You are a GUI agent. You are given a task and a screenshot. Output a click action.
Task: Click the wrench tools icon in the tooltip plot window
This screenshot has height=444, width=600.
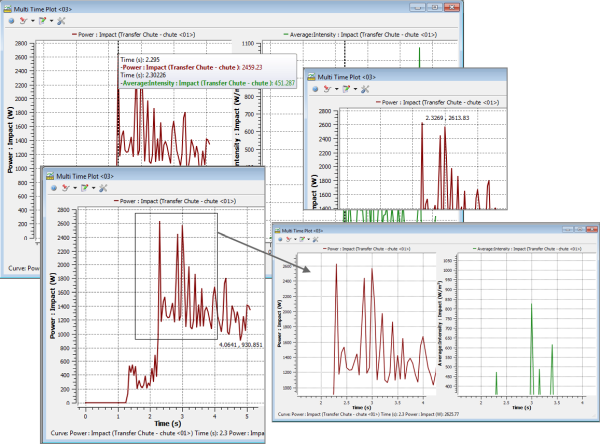coord(62,20)
